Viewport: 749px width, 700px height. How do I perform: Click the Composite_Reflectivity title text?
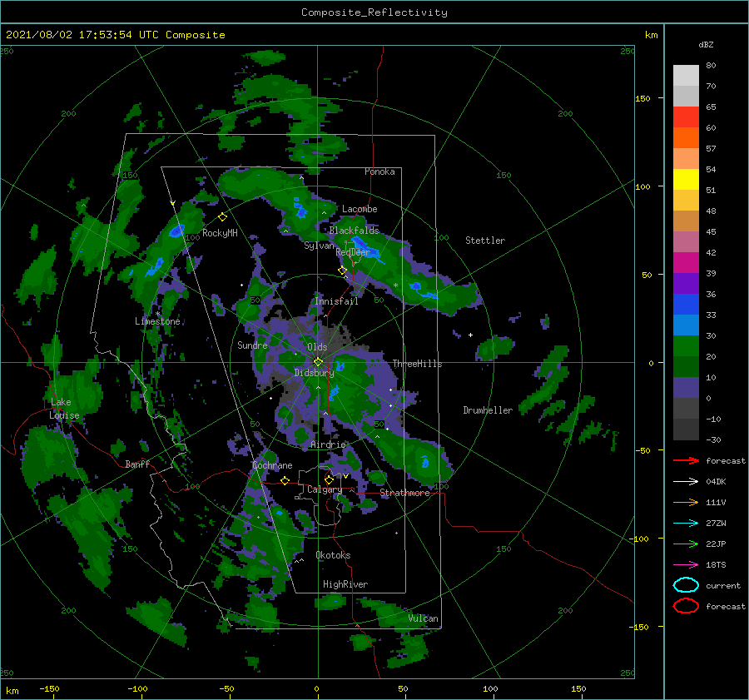(374, 12)
